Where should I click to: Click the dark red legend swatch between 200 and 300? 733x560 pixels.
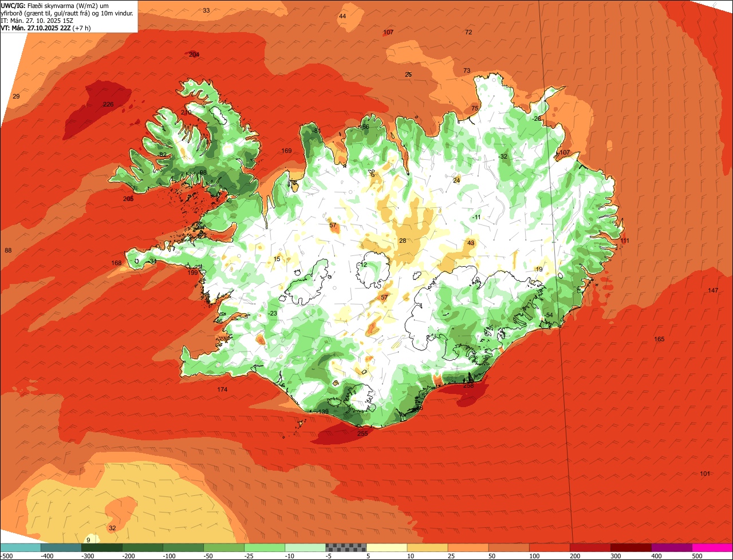click(590, 547)
